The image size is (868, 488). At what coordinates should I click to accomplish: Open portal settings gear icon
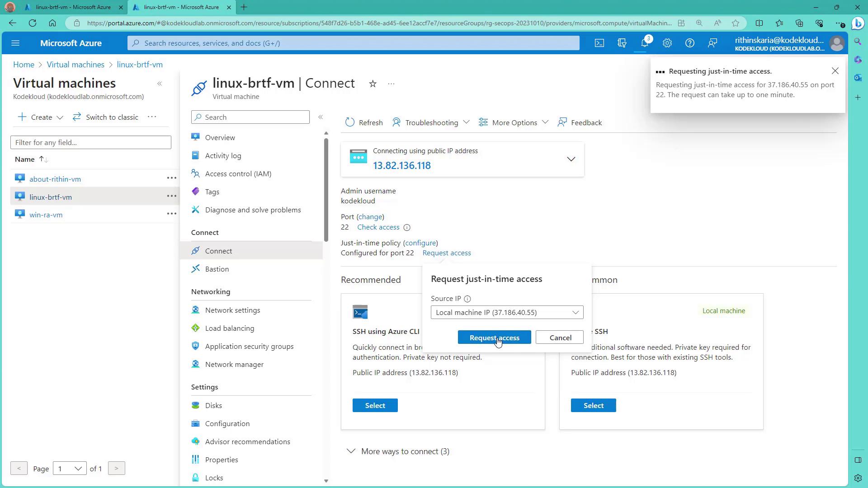[667, 43]
